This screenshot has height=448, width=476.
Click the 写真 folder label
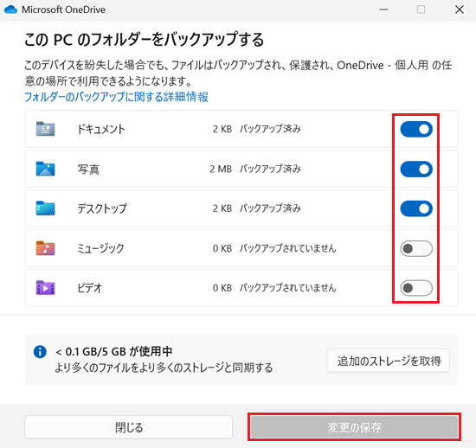coord(88,169)
